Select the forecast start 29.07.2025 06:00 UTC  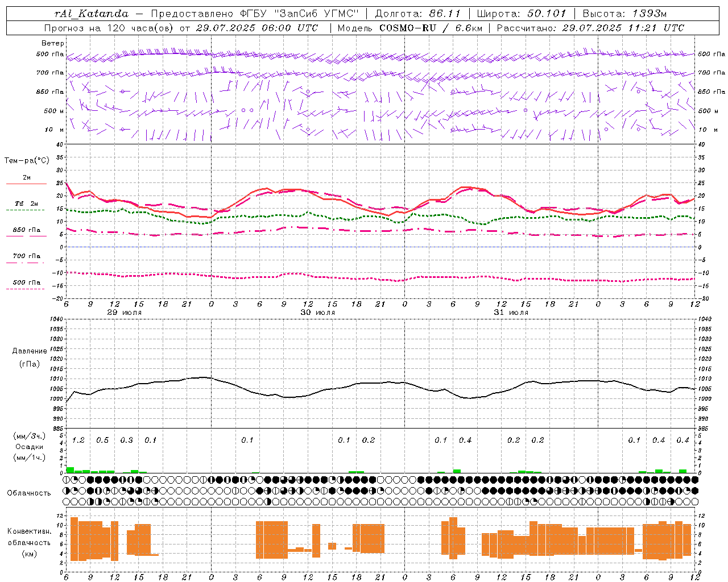point(257,28)
